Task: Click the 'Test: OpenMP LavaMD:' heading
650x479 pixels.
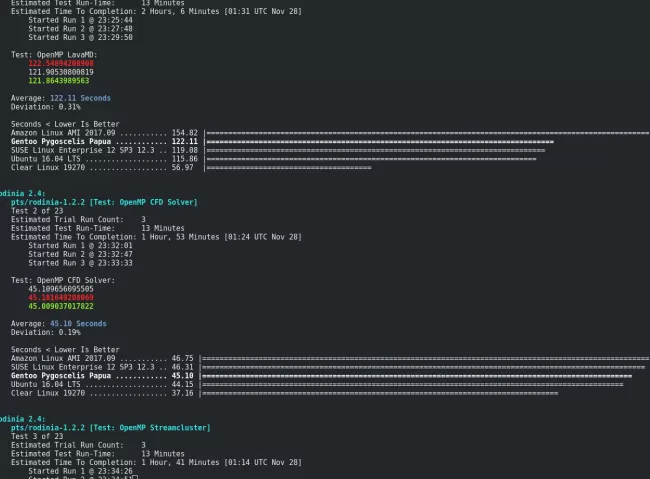Action: 54,55
